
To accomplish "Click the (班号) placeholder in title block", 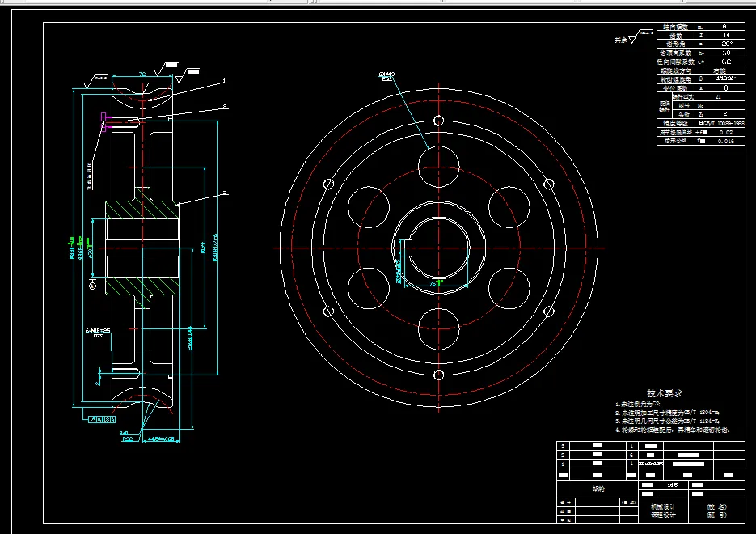I will (716, 515).
